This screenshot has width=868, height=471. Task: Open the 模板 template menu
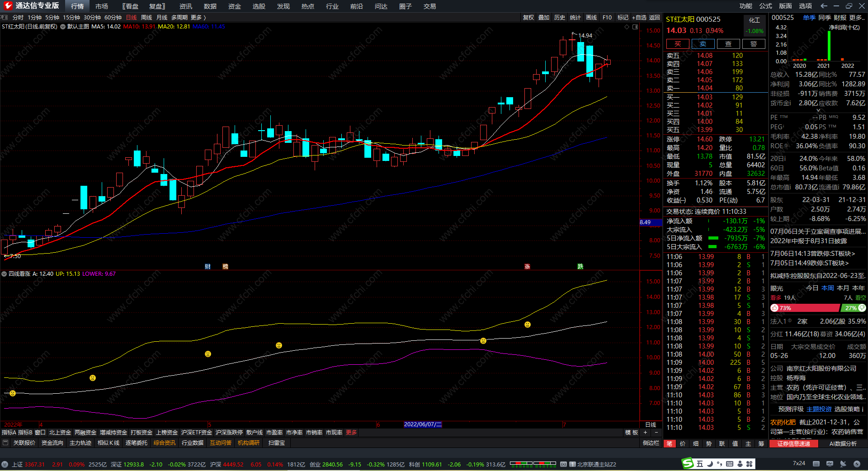(632, 433)
